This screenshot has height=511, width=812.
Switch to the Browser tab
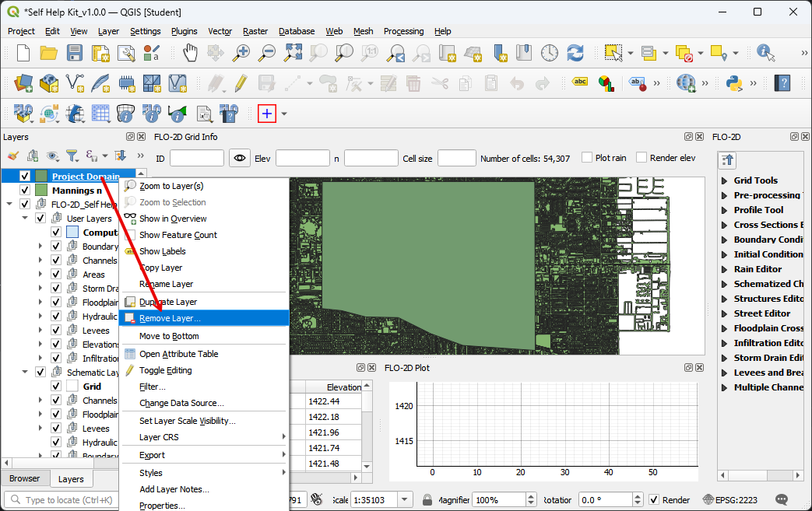24,479
